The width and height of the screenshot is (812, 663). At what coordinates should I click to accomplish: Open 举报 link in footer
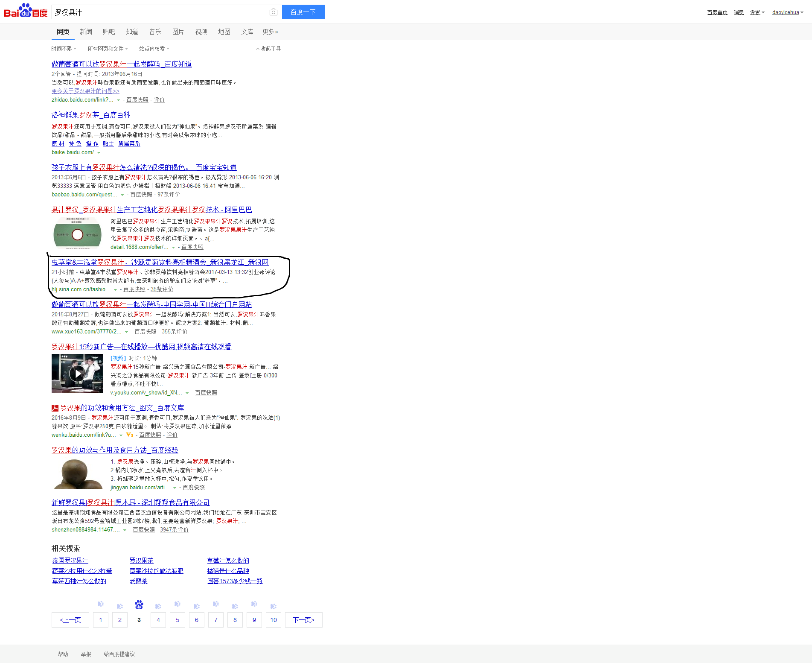[x=86, y=654]
